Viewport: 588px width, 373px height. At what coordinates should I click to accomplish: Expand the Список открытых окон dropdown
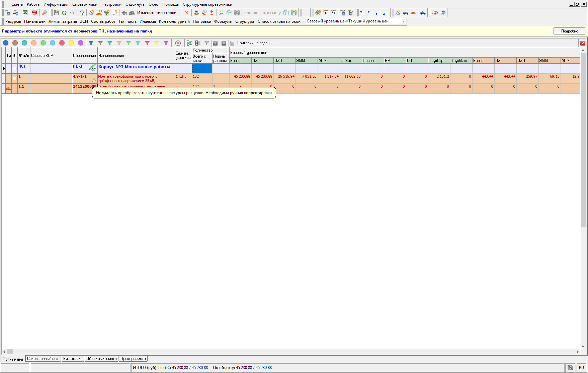pyautogui.click(x=280, y=21)
